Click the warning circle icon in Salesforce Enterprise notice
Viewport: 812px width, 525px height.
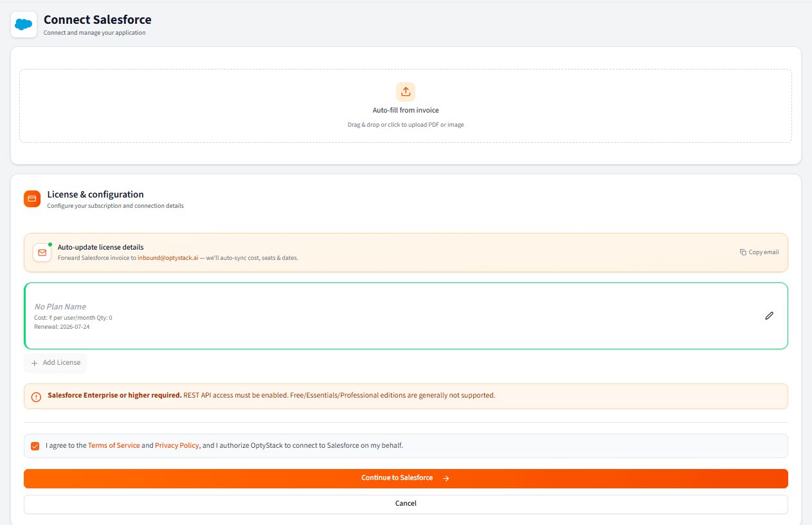pos(36,396)
